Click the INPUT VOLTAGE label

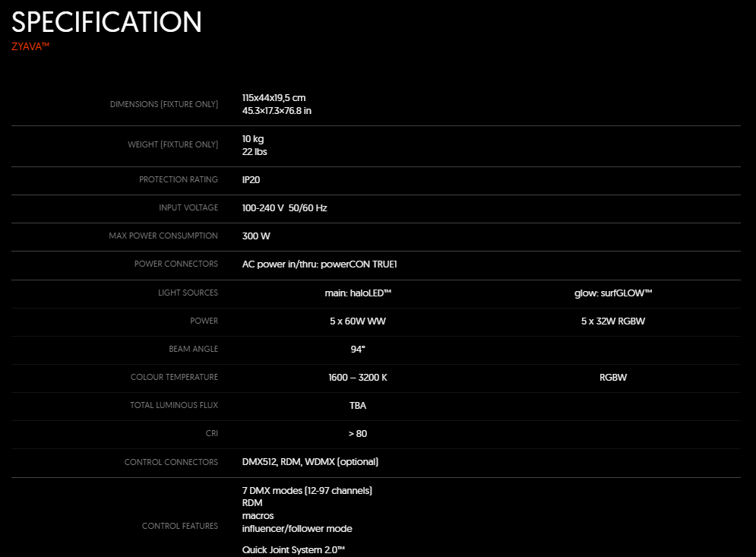[188, 207]
